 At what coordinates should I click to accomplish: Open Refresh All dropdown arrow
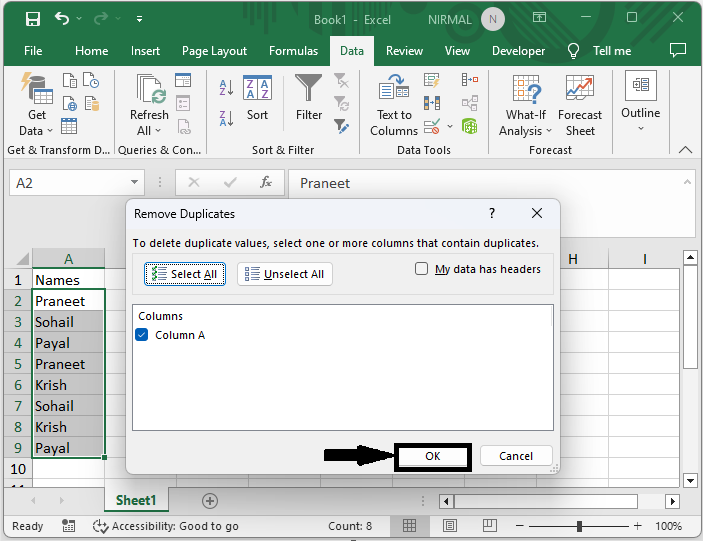point(158,130)
